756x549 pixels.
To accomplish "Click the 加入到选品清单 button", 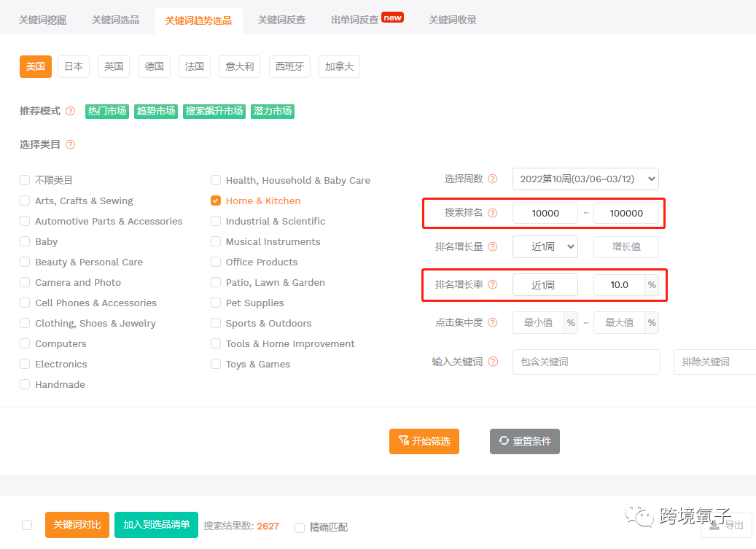I will [x=156, y=525].
